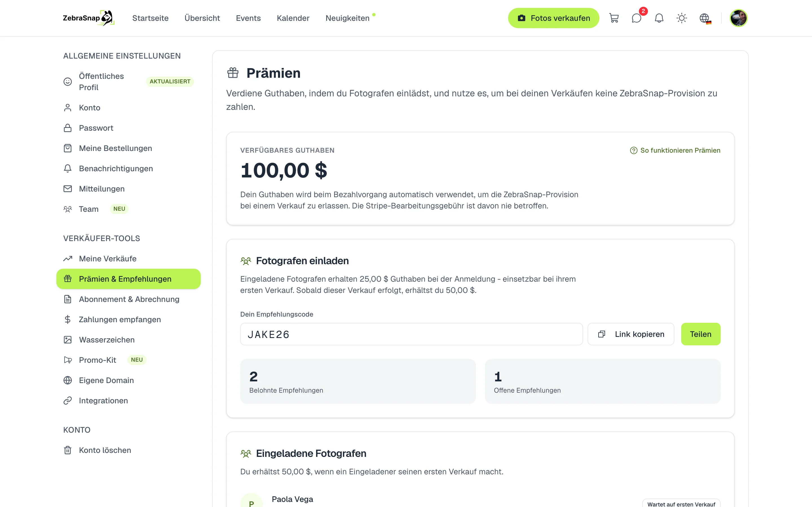Click the green Teilen button
Viewport: 812px width, 507px height.
pos(701,334)
